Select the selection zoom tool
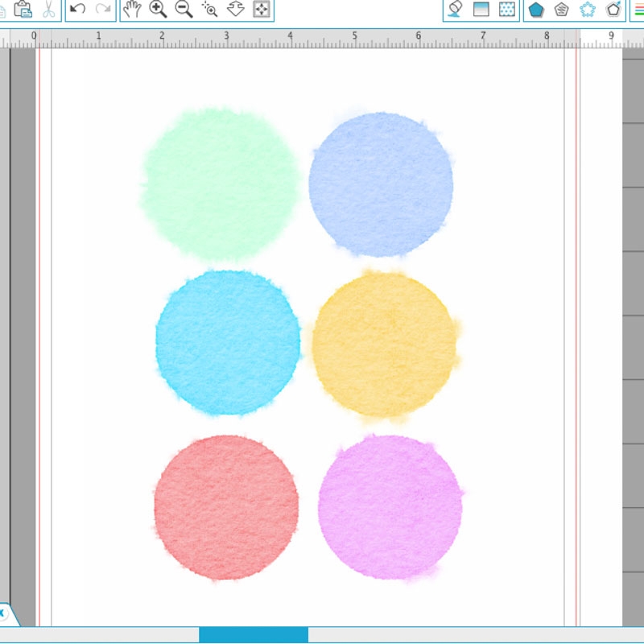The image size is (644, 644). coord(209,9)
